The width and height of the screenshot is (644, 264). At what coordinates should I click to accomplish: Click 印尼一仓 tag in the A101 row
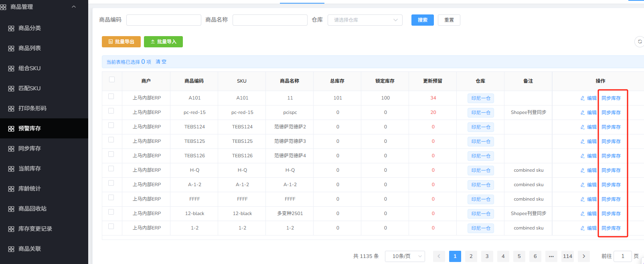point(481,98)
